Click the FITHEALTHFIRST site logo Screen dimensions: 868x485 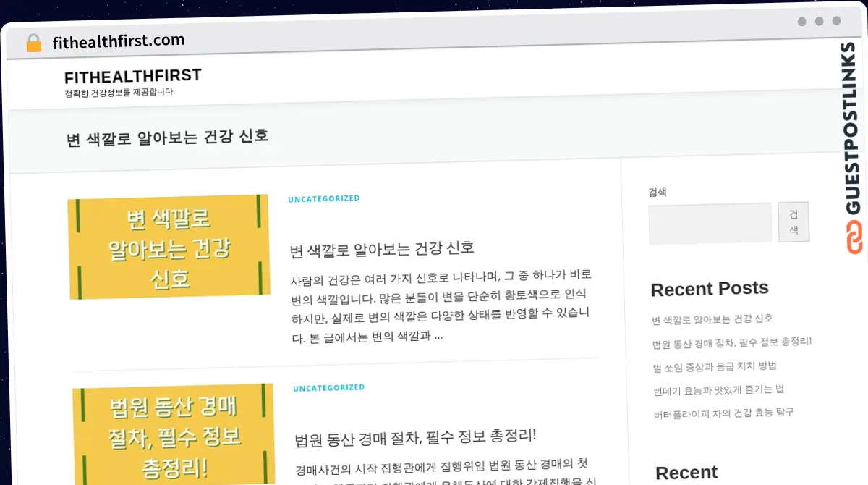(133, 75)
